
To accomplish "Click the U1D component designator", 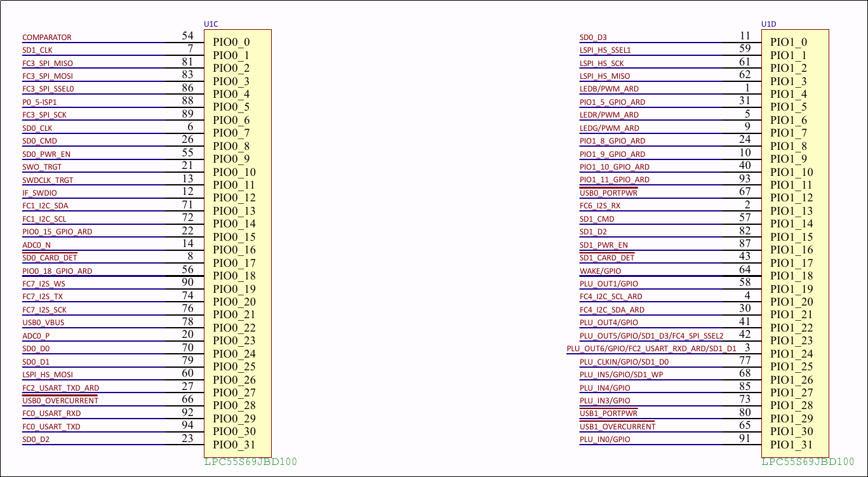I will pos(768,24).
